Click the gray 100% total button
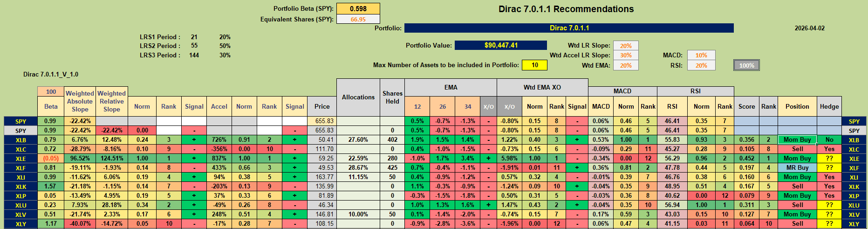The image size is (868, 229). pos(746,65)
